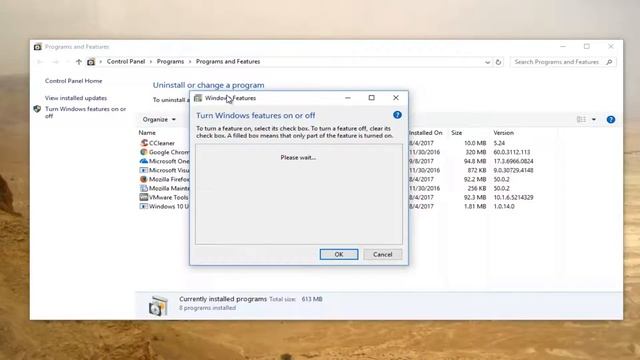Open the view options dropdown arrow
640x360 pixels.
pyautogui.click(x=594, y=120)
